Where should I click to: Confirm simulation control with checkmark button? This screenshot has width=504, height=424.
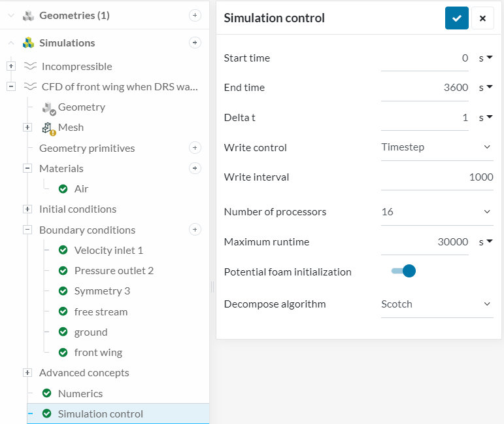(457, 18)
